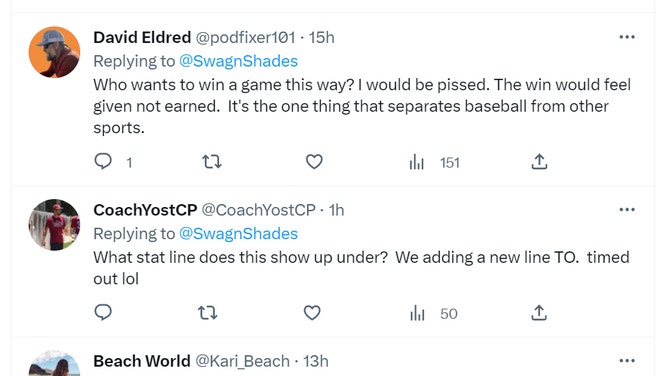This screenshot has width=668, height=376.
Task: Reply to David Eldred's tweet
Action: tap(103, 162)
